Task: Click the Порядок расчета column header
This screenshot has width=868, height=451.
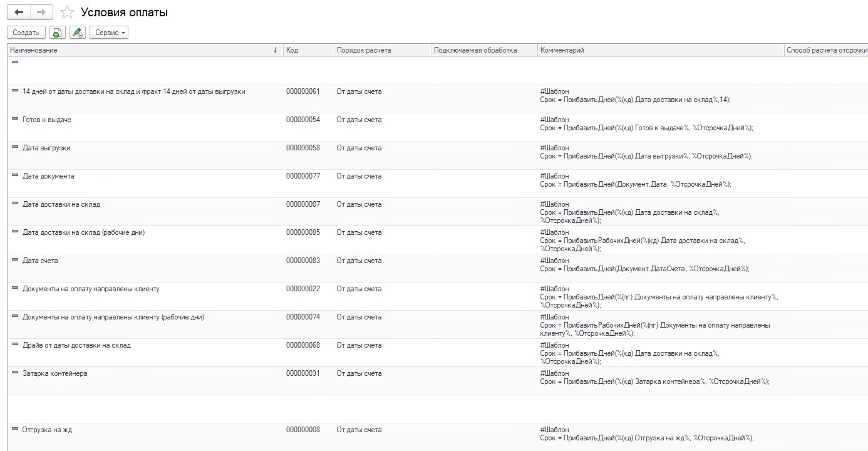Action: 382,50
